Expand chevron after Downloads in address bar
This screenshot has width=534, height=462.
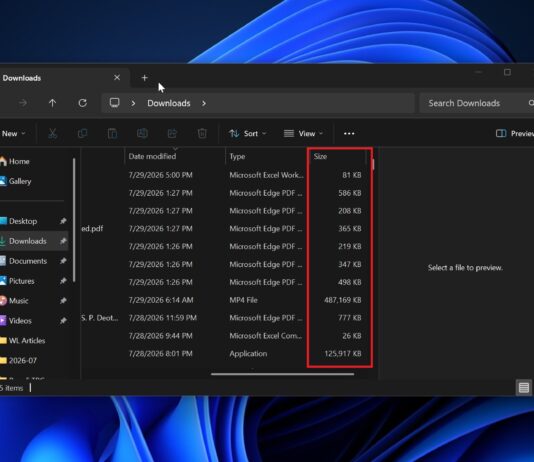point(204,103)
